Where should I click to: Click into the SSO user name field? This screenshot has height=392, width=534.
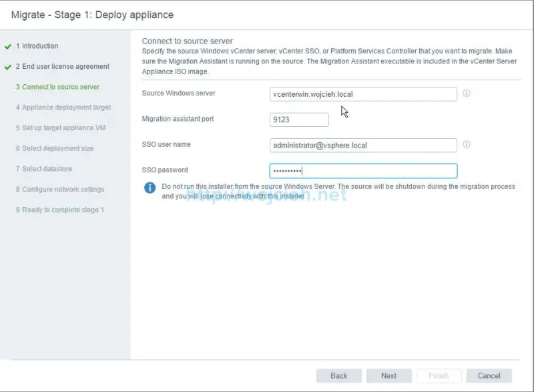point(362,144)
